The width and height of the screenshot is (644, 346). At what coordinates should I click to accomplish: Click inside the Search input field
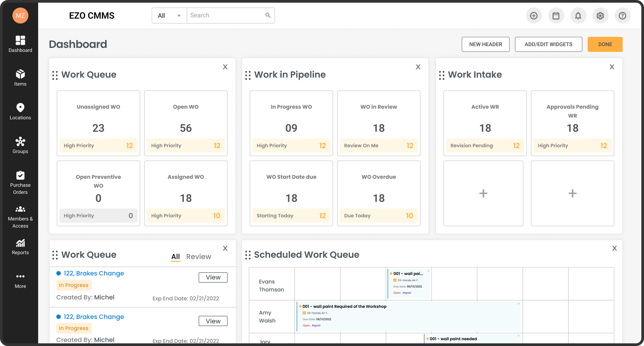pos(225,16)
